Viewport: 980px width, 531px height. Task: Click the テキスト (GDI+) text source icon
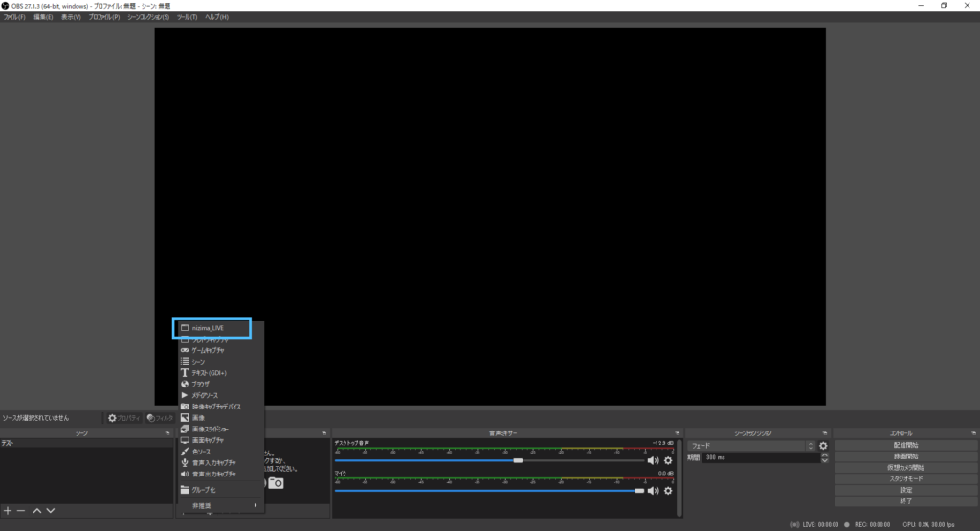coord(185,373)
